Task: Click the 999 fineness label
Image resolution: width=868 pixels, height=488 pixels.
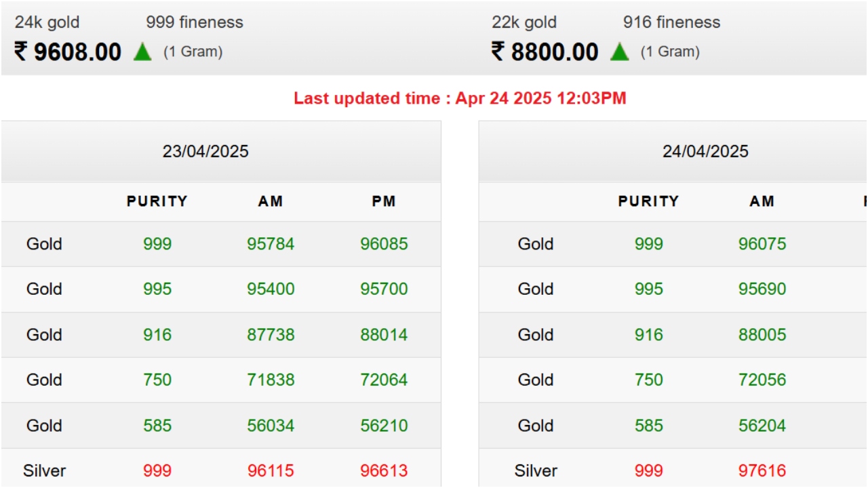Action: [195, 22]
